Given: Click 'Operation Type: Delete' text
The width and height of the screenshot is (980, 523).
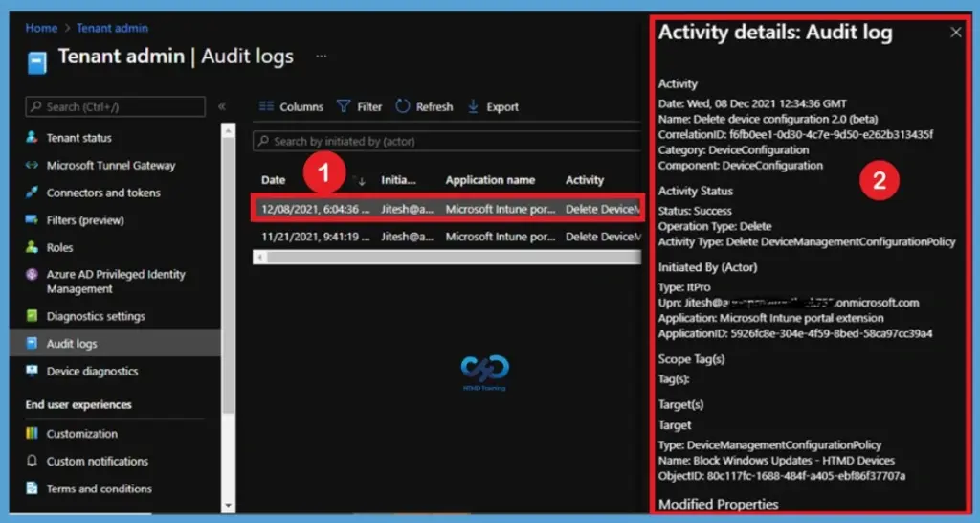Looking at the screenshot, I should 715,226.
